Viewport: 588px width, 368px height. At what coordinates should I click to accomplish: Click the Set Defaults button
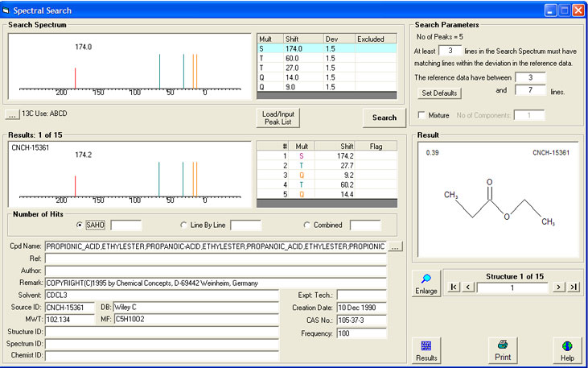440,93
